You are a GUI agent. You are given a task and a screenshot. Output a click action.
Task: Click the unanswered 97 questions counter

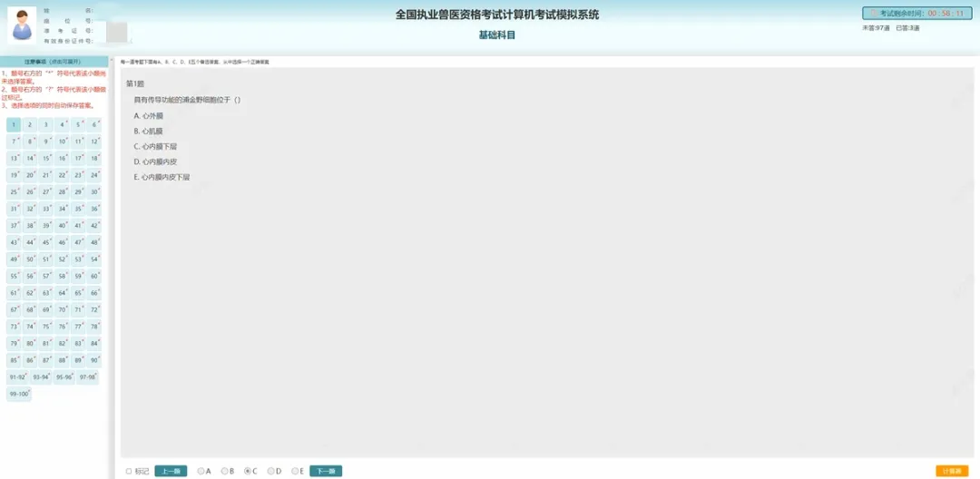tap(877, 28)
